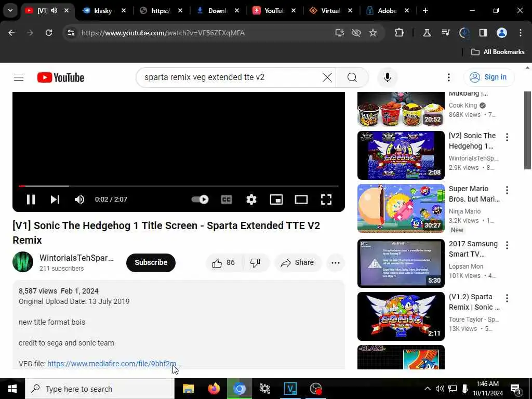The width and height of the screenshot is (532, 399).
Task: Open the Mukbang noodle video thumbnail
Action: [401, 109]
